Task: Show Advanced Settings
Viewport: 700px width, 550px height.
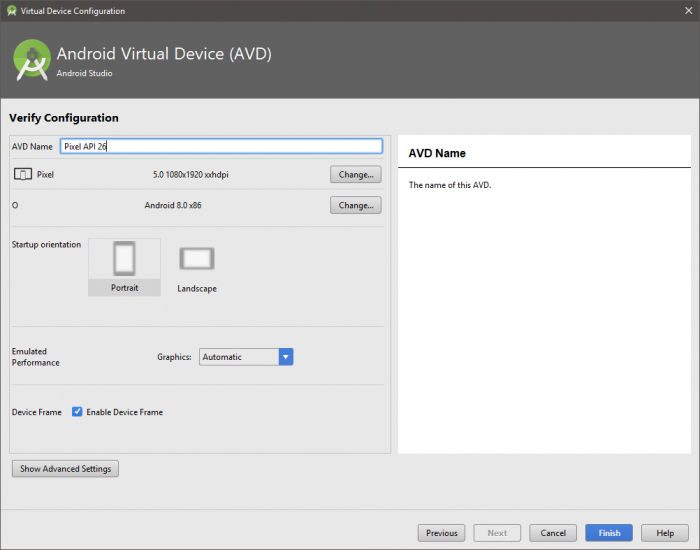Action: 65,469
